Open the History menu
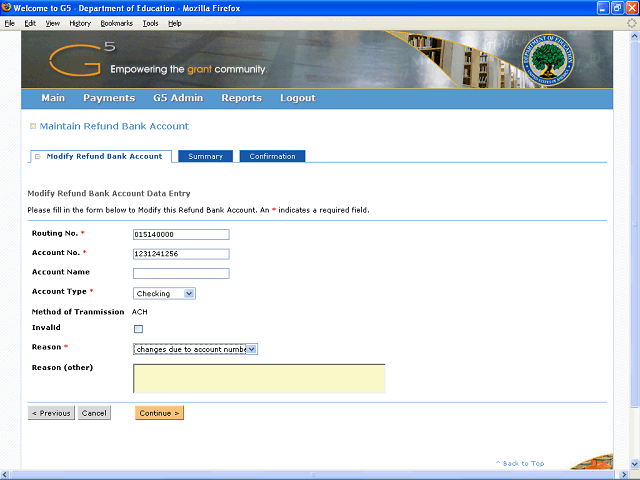 pyautogui.click(x=80, y=24)
